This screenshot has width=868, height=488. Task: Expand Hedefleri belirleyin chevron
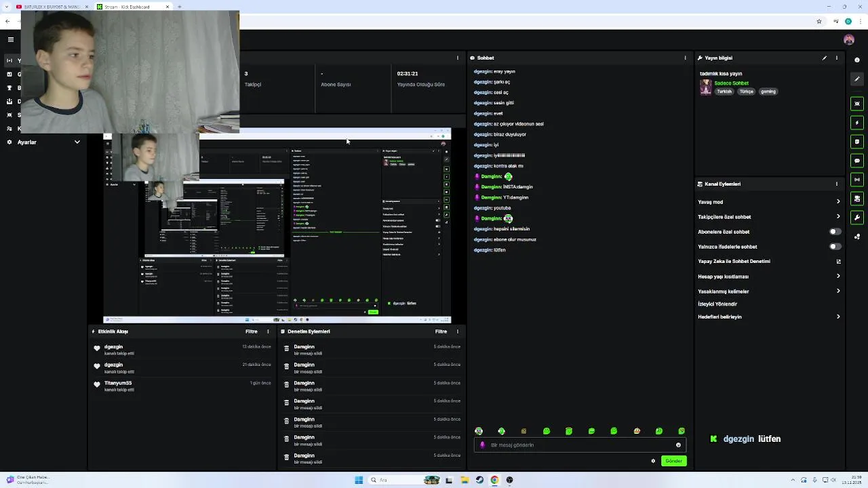838,317
